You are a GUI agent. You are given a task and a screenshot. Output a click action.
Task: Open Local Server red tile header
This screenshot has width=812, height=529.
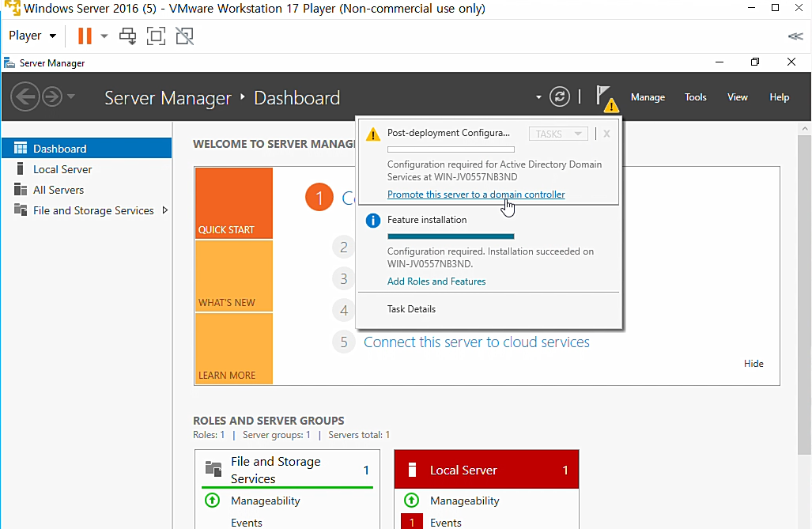[x=486, y=470]
